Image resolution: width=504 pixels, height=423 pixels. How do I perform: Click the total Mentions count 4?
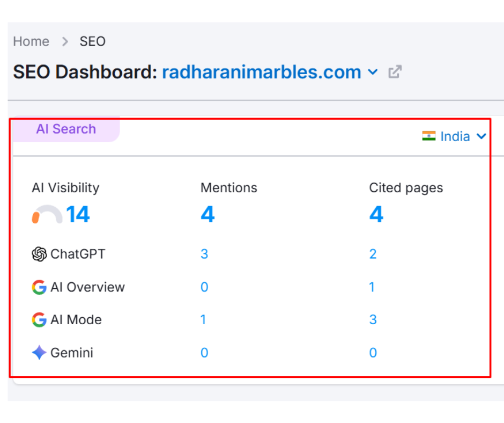(207, 214)
